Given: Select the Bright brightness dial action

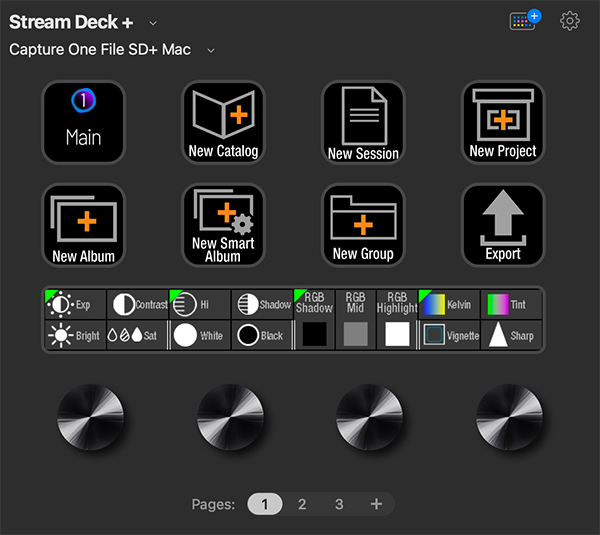Looking at the screenshot, I should [x=75, y=335].
